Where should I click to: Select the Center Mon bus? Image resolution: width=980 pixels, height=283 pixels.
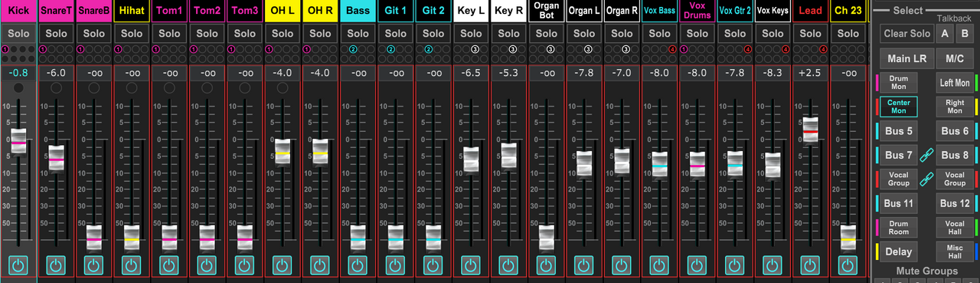tap(899, 107)
